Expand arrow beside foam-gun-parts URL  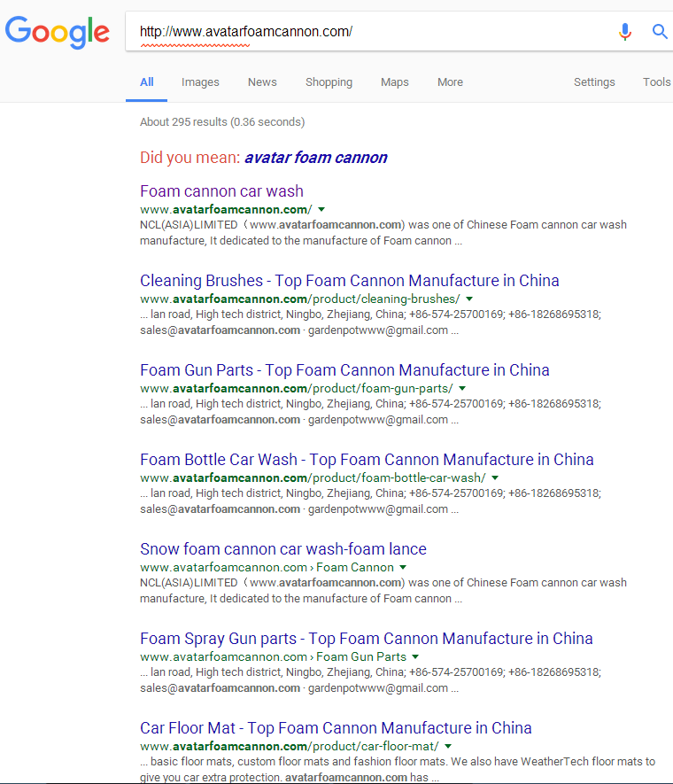click(462, 389)
